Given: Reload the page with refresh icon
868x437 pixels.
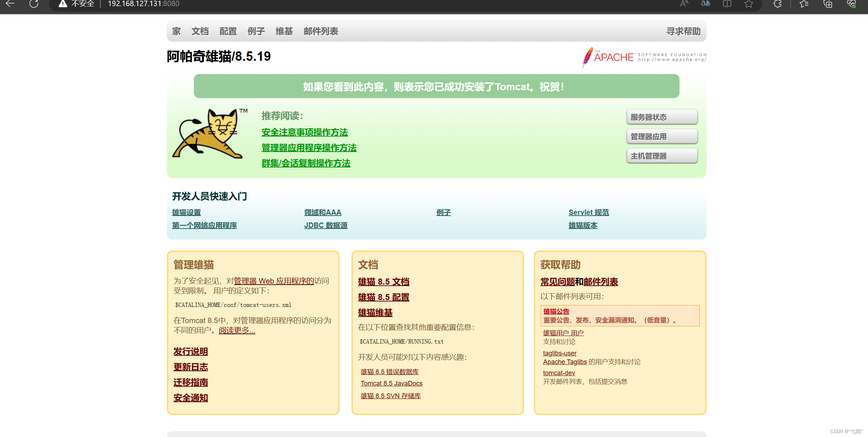Looking at the screenshot, I should click(34, 4).
